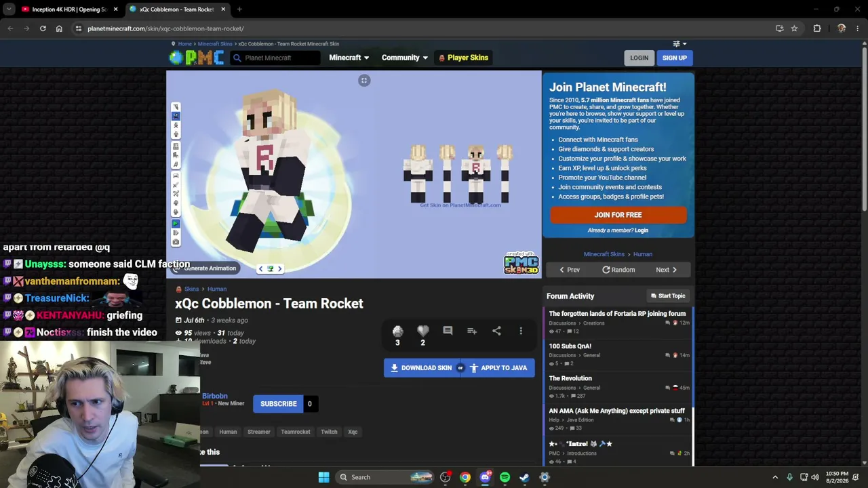Click DOWNLOAD SKIN button

[421, 368]
